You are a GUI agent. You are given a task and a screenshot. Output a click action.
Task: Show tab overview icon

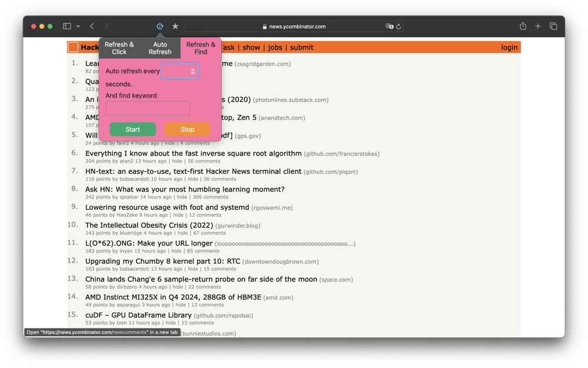(553, 26)
